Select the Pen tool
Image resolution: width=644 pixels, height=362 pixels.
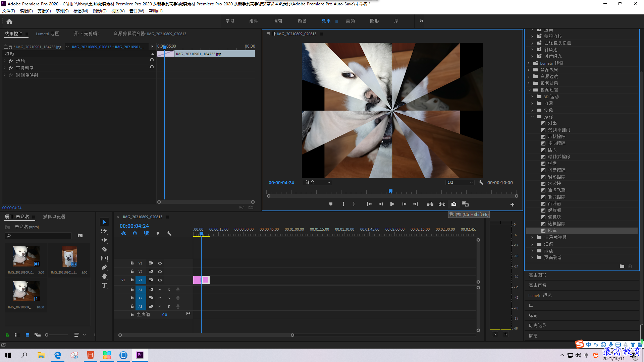104,267
